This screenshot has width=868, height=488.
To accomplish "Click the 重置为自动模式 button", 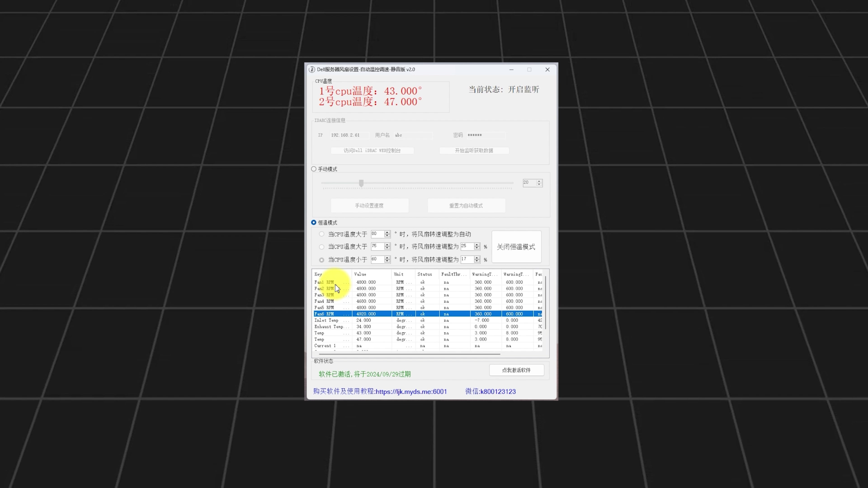I will coord(466,205).
